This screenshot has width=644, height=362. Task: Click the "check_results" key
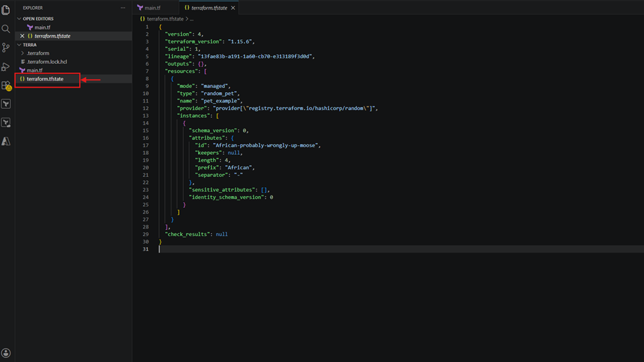tap(187, 234)
